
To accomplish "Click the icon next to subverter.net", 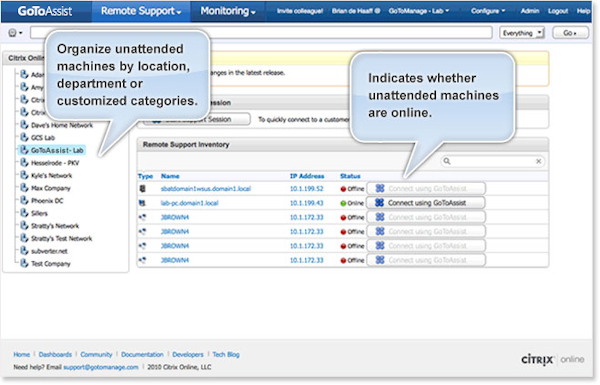I will pyautogui.click(x=24, y=251).
